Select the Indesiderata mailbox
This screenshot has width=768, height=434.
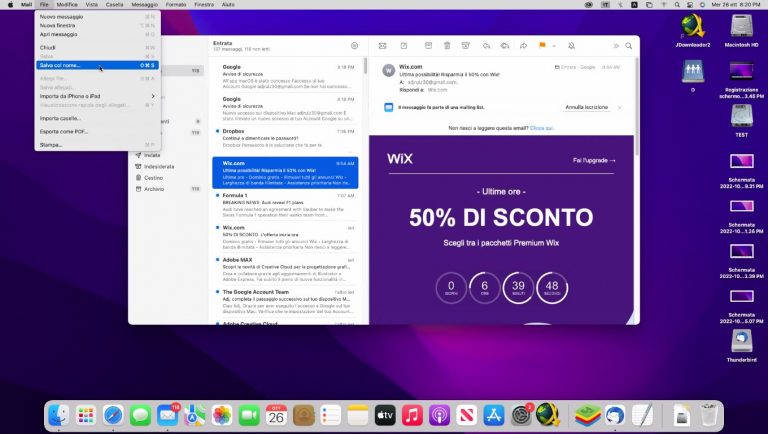tap(168, 167)
